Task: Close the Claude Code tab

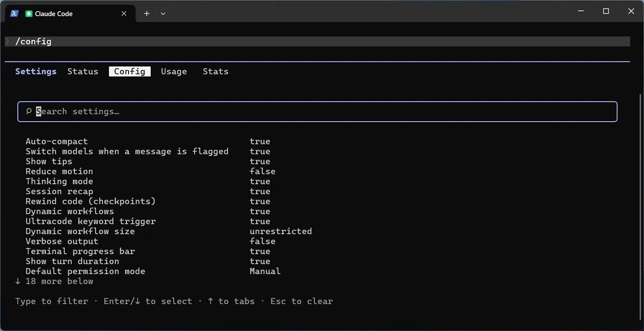Action: [x=124, y=13]
